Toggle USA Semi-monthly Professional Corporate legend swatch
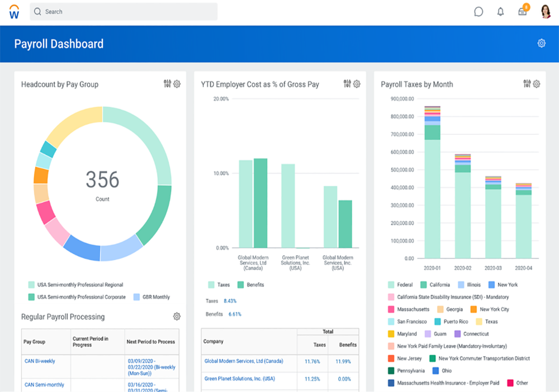The height and width of the screenshot is (392, 559). (31, 297)
